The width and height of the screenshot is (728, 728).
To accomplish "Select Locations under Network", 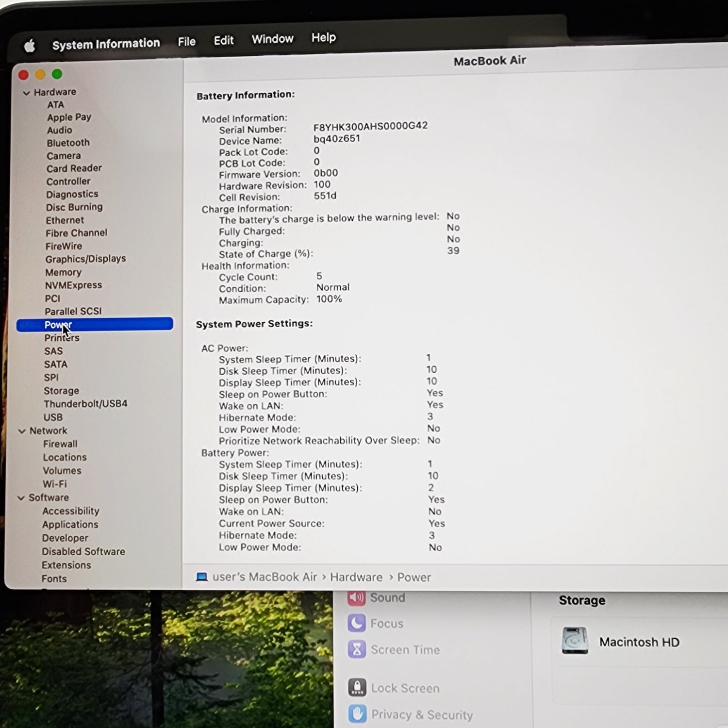I will (65, 457).
